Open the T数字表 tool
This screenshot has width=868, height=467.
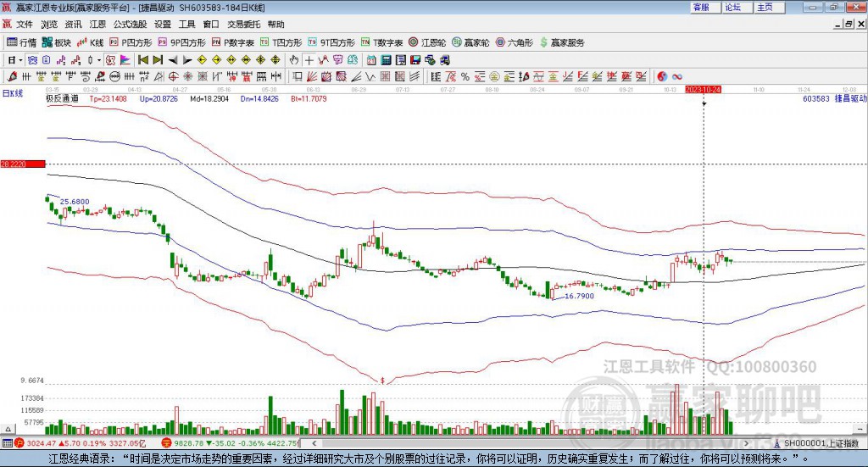[x=382, y=42]
